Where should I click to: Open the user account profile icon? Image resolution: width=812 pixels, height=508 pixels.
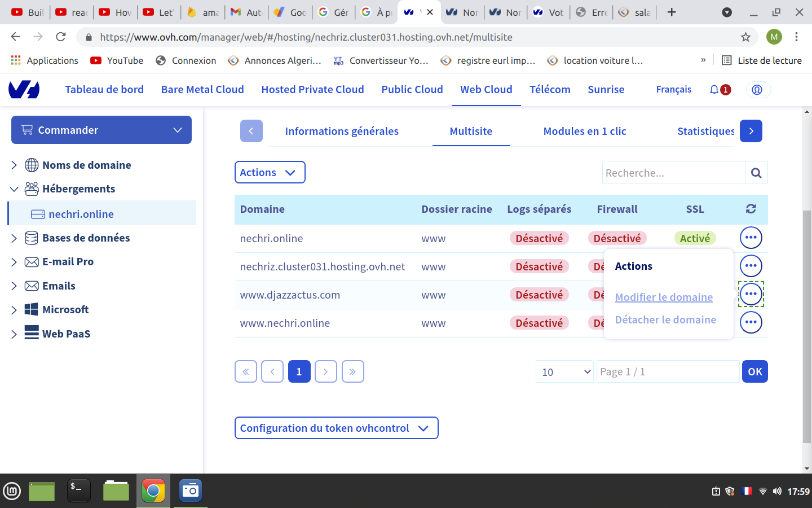(757, 90)
